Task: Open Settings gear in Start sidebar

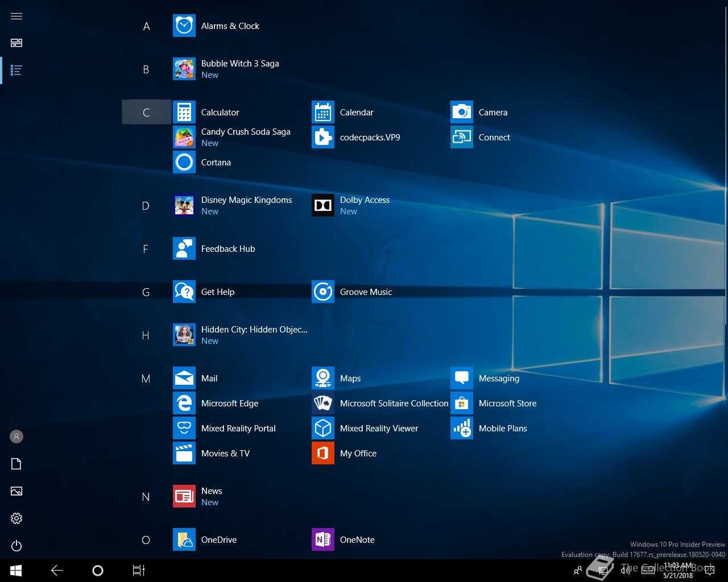Action: (x=16, y=518)
